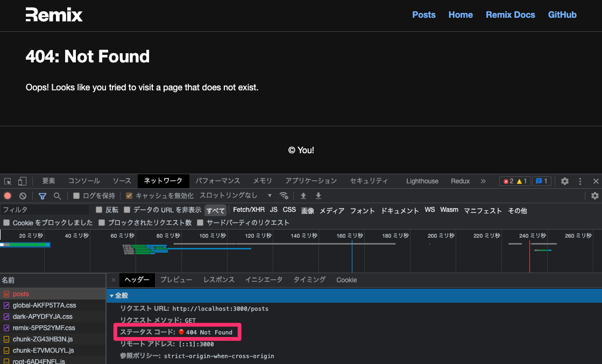Image resolution: width=602 pixels, height=364 pixels.
Task: Switch to コンソール tab
Action: click(x=84, y=181)
